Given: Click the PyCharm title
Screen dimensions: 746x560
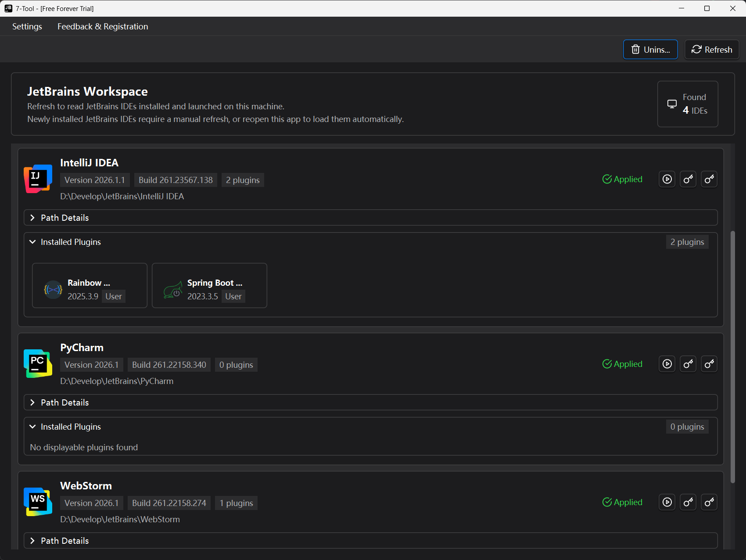Looking at the screenshot, I should 82,348.
